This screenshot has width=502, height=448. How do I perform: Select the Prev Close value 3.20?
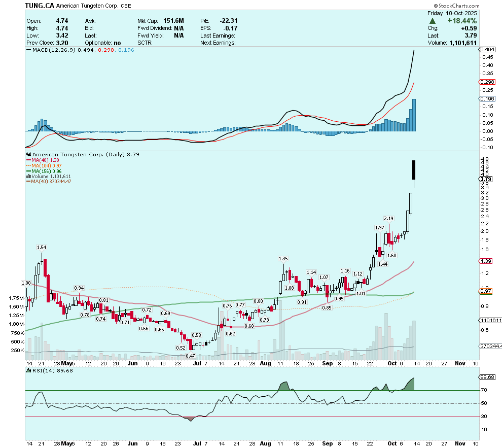click(62, 43)
